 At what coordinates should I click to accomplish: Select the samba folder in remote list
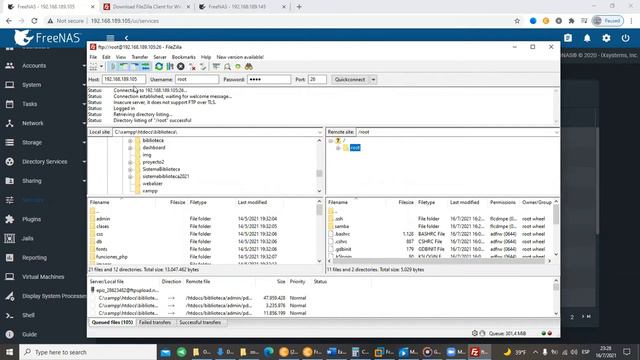(341, 227)
